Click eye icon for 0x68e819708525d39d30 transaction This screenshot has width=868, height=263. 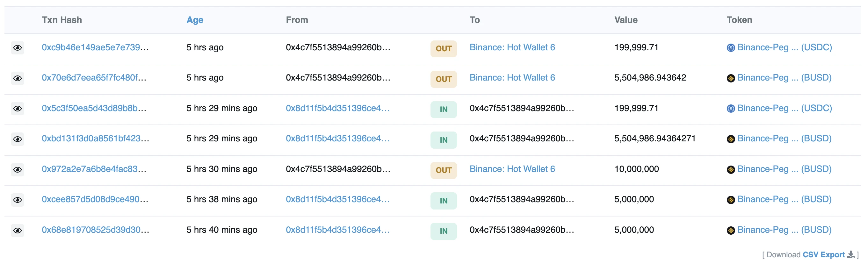(18, 230)
